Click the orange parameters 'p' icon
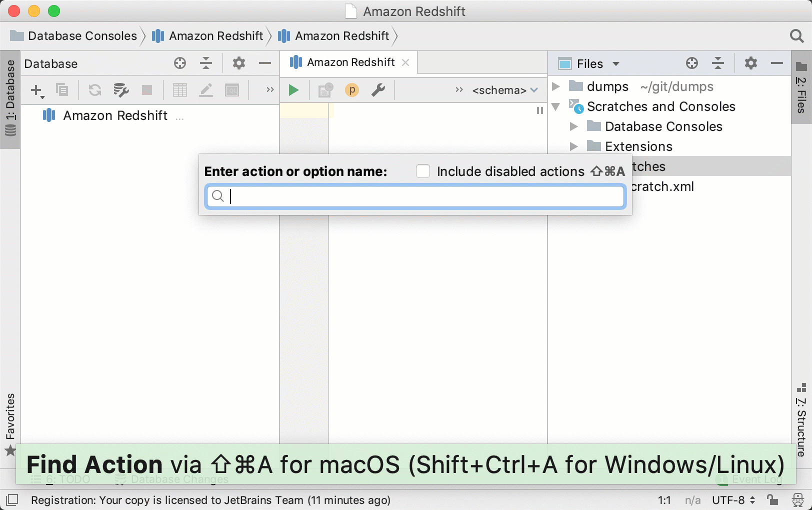Viewport: 812px width, 510px height. [x=352, y=90]
